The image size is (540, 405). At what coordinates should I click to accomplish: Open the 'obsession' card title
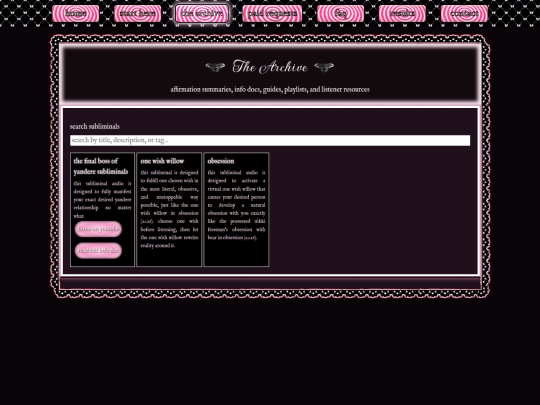(x=221, y=161)
